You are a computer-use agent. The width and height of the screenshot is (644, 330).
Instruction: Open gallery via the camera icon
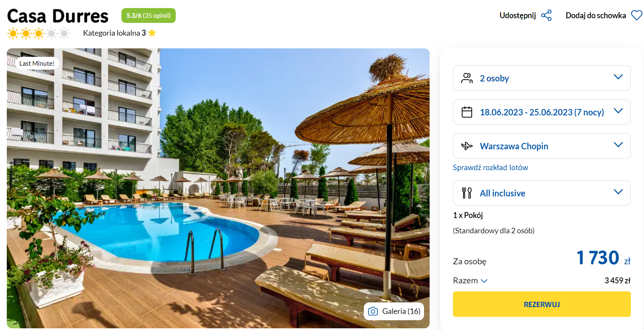373,311
